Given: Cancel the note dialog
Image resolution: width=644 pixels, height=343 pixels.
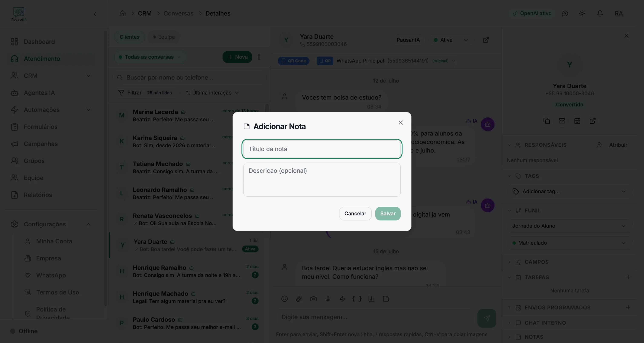Looking at the screenshot, I should tap(355, 213).
